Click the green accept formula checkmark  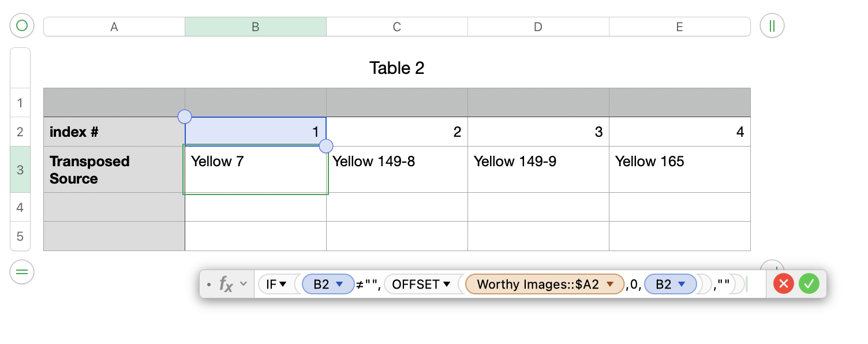pos(809,284)
